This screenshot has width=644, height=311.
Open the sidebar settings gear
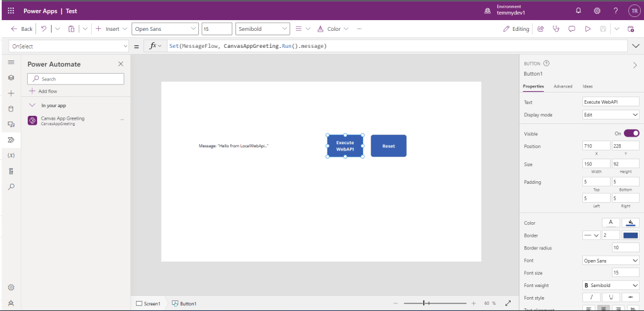click(x=11, y=287)
